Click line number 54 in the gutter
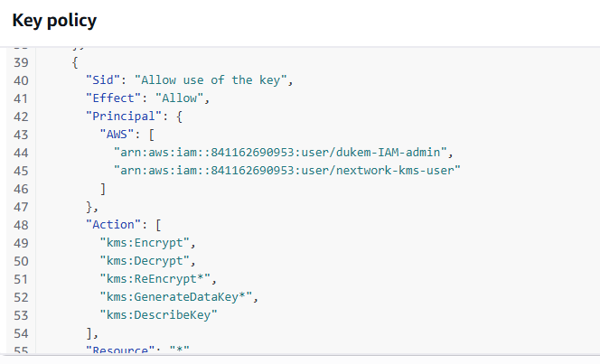The height and width of the screenshot is (364, 600). 21,332
